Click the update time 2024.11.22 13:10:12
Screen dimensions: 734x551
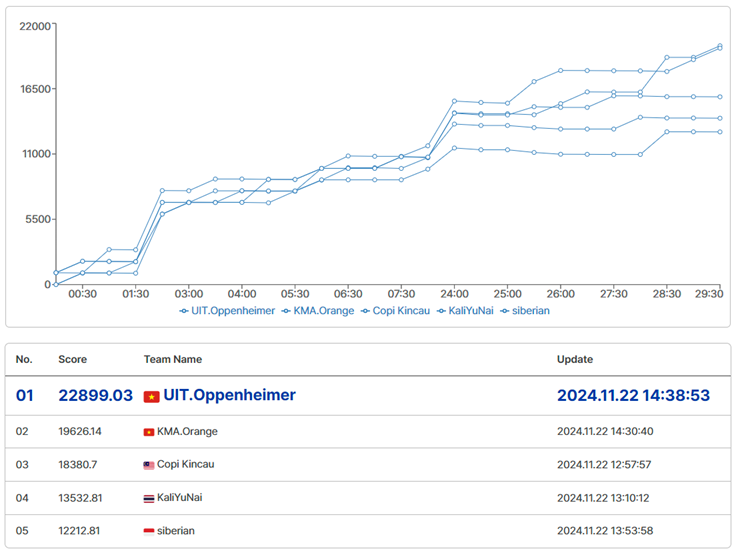tap(603, 498)
